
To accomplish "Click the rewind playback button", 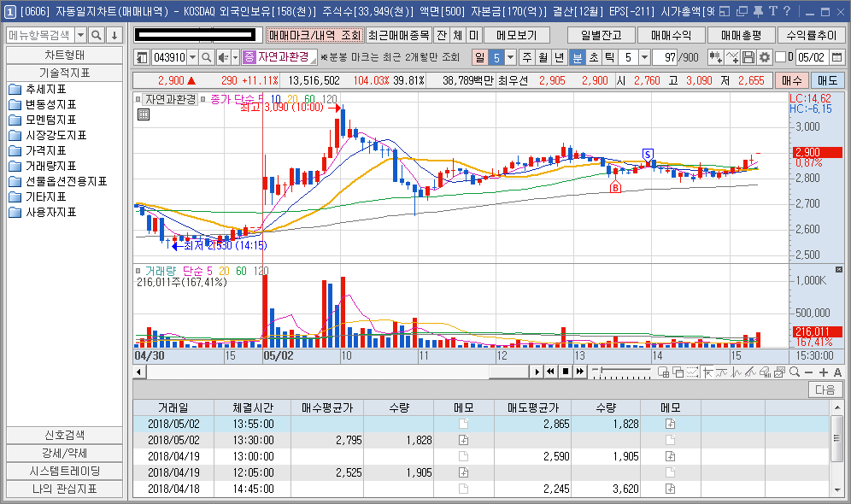I will [x=551, y=372].
